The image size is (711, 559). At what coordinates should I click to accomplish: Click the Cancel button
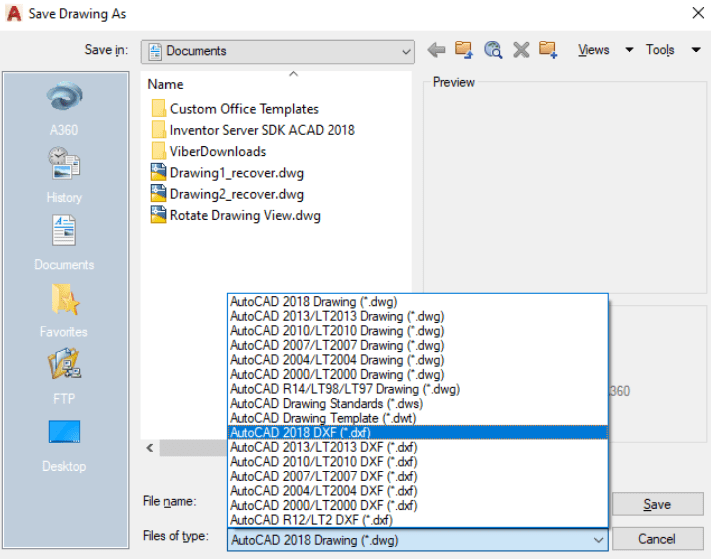click(657, 539)
